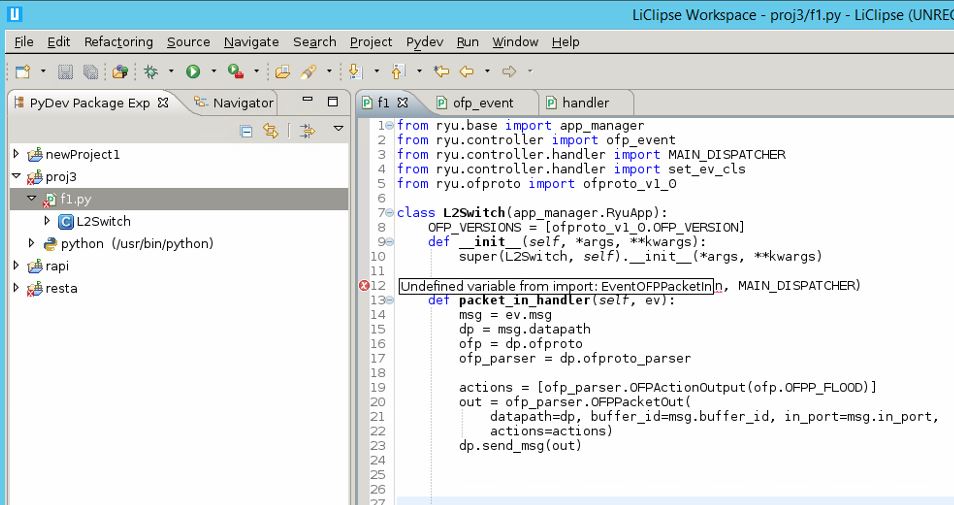Open the Search menu
954x505 pixels.
pyautogui.click(x=315, y=42)
